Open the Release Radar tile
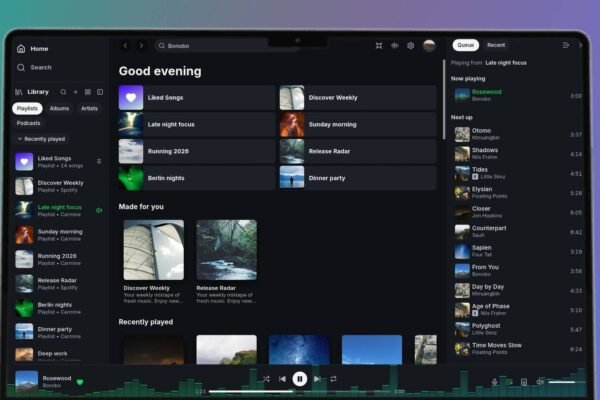 (x=358, y=151)
